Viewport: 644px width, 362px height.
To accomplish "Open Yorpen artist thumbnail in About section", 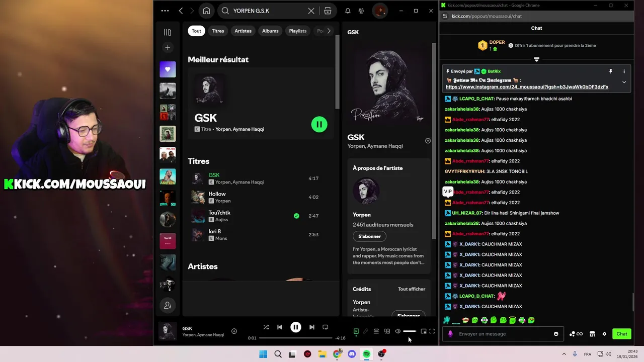I will pos(366,191).
